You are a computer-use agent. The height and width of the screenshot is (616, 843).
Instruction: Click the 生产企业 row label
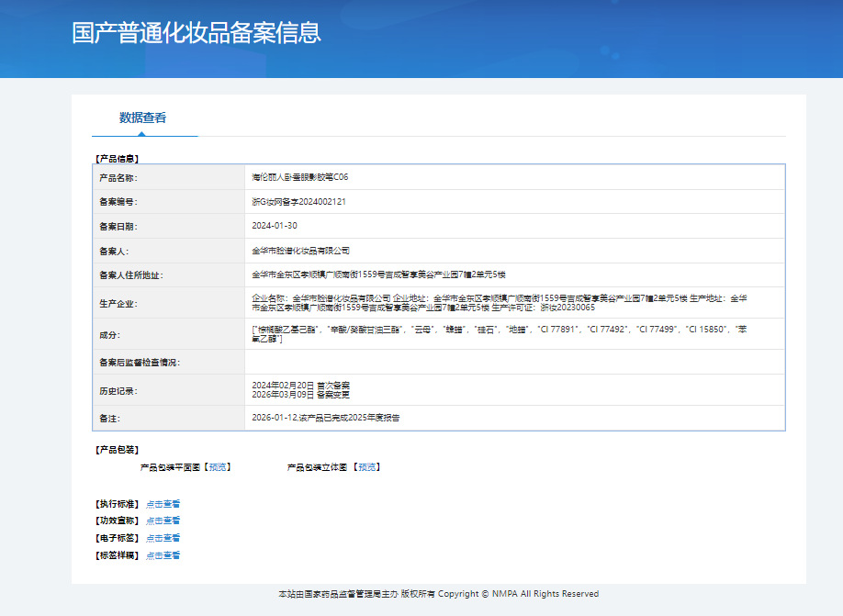point(118,303)
